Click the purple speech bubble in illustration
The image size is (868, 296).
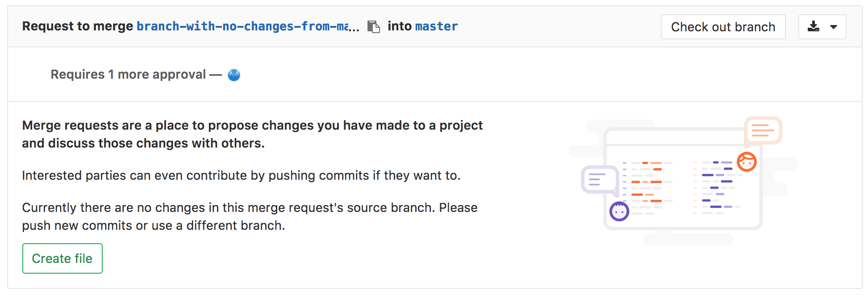599,180
